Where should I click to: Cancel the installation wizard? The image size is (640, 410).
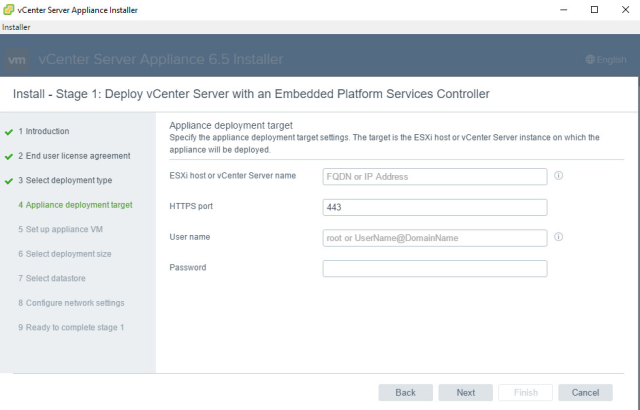click(x=585, y=392)
